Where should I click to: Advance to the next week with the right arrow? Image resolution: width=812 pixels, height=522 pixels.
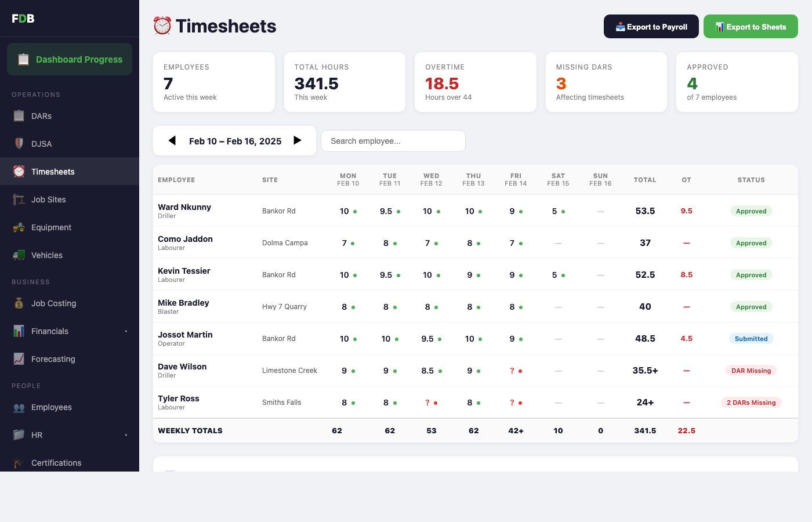click(298, 140)
